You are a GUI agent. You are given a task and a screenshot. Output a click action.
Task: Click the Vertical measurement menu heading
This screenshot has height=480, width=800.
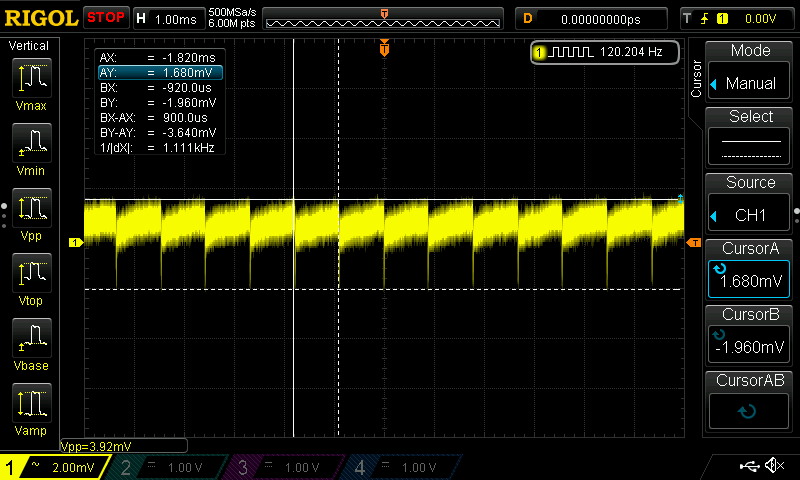pyautogui.click(x=29, y=46)
